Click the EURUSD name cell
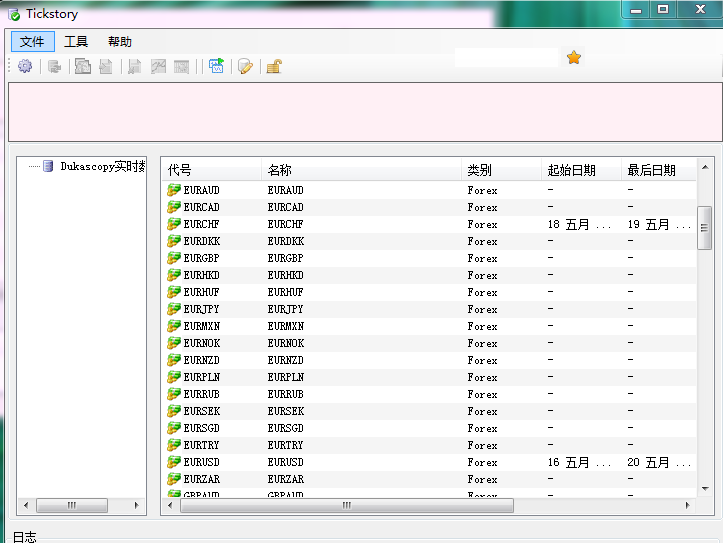723x543 pixels. 285,462
